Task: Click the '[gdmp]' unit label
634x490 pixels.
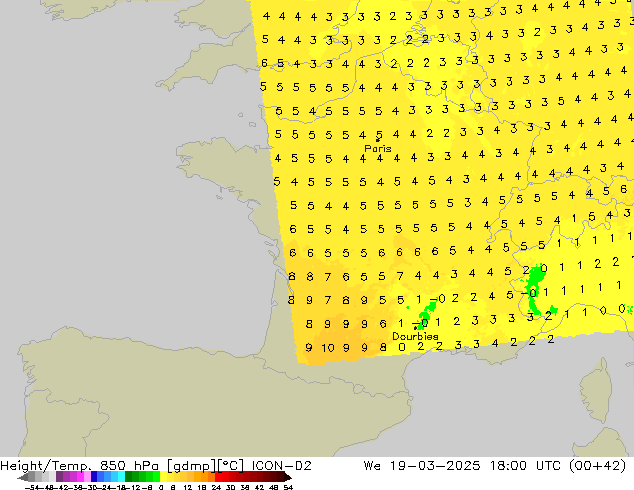Action: coord(192,466)
